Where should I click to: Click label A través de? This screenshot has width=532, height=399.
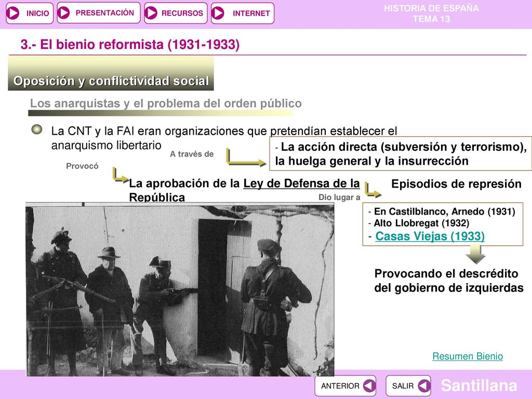tap(192, 154)
